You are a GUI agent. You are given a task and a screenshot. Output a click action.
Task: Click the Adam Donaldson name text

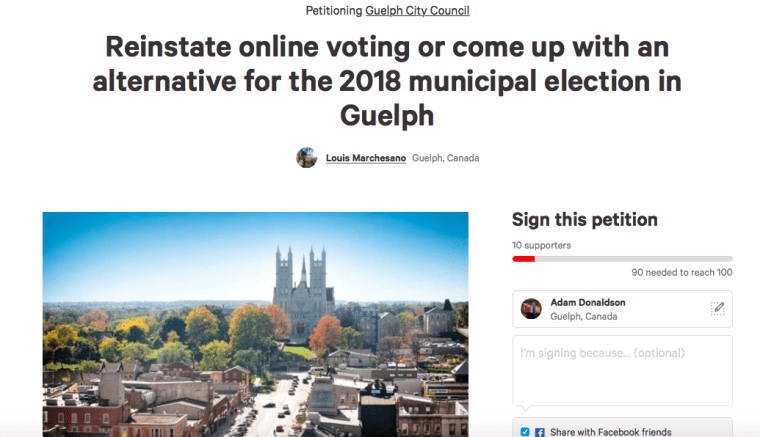588,302
